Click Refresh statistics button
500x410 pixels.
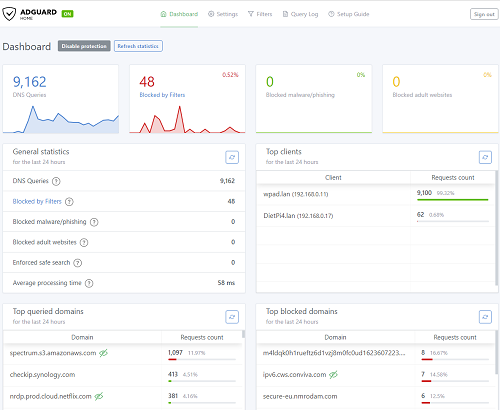pos(138,46)
